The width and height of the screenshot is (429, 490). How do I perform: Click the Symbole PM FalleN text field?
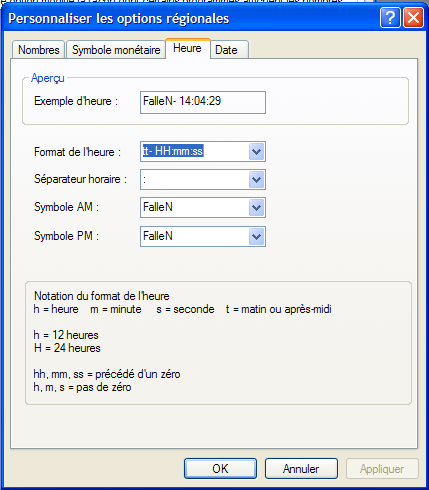coord(195,236)
